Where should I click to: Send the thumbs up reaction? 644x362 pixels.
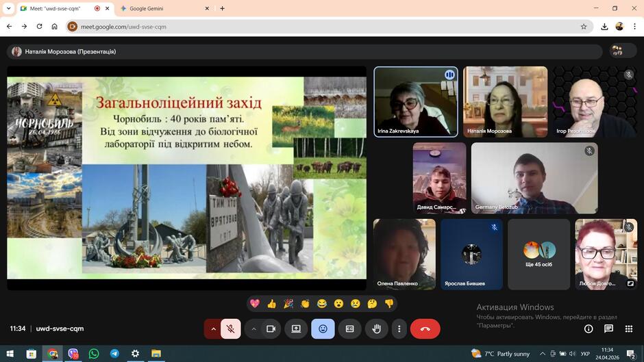tap(271, 304)
